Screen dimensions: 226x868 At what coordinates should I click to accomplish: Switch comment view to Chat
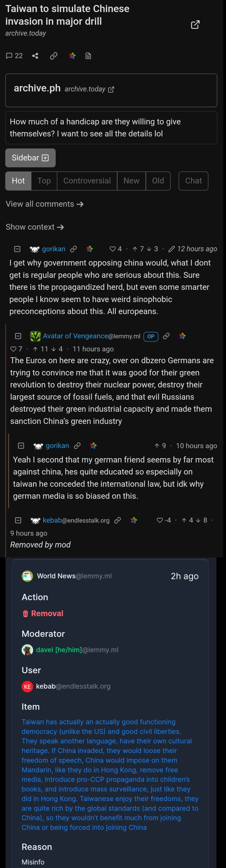[193, 181]
